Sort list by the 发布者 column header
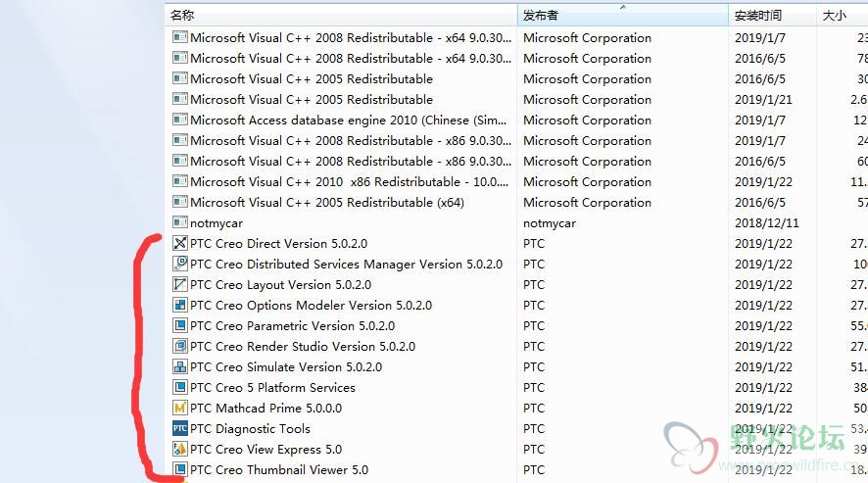 coord(623,16)
